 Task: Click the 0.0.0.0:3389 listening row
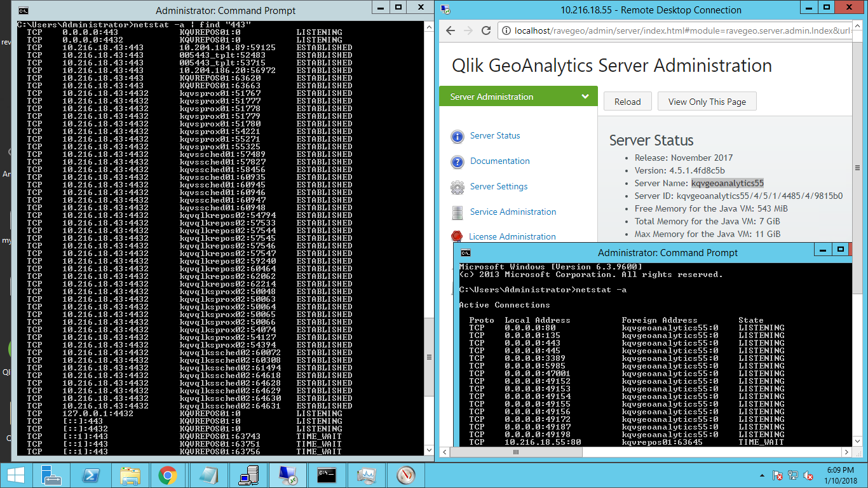627,358
